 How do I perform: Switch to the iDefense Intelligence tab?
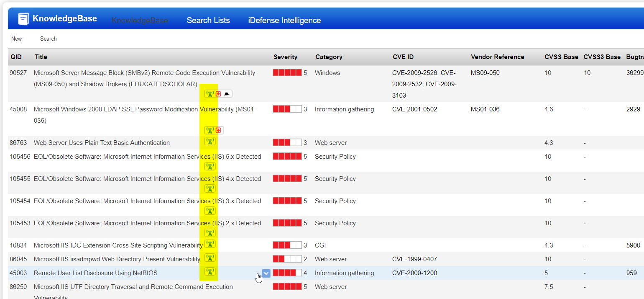click(x=284, y=20)
